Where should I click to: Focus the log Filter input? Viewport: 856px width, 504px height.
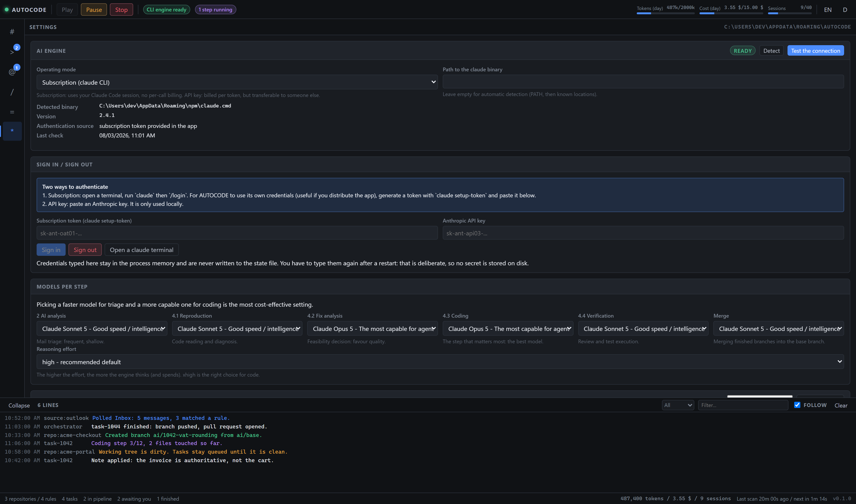tap(743, 405)
